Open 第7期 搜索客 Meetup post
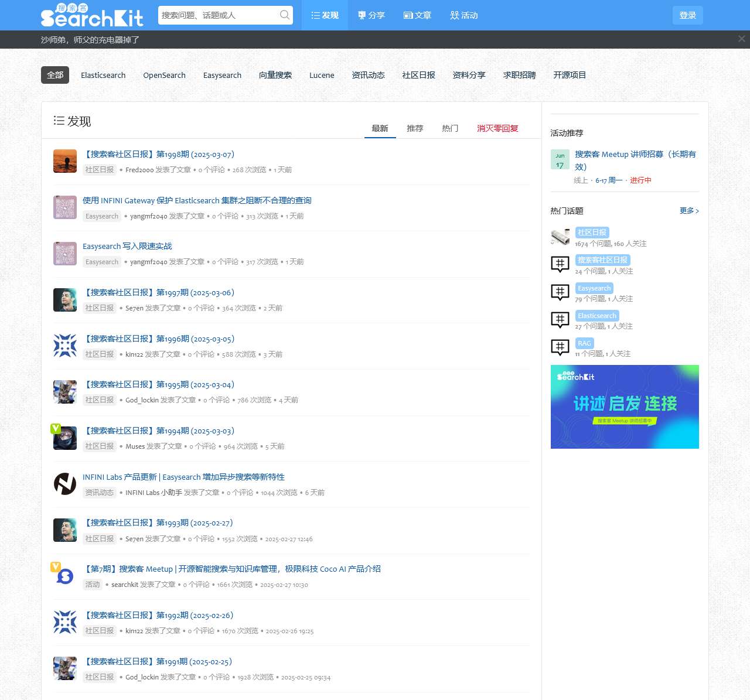The width and height of the screenshot is (750, 700). [x=231, y=569]
